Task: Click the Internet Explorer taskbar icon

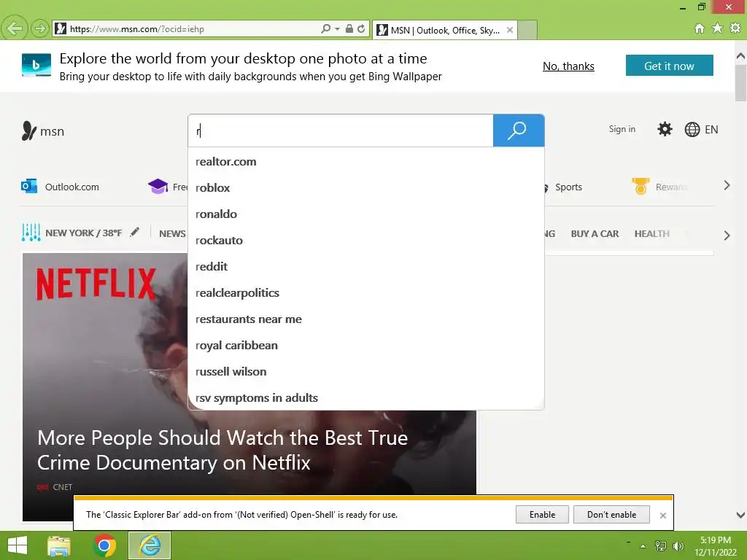Action: 150,545
